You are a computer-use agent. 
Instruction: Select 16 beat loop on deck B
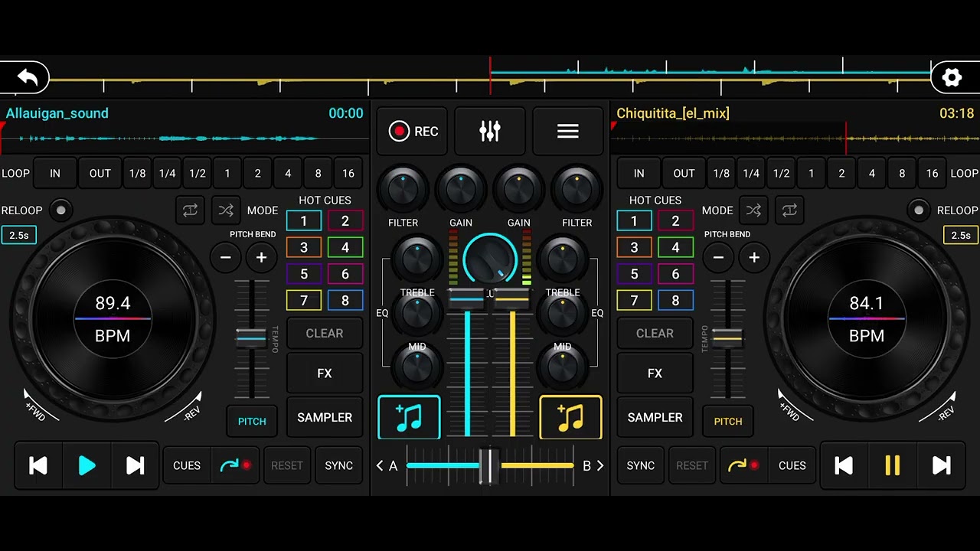[932, 174]
